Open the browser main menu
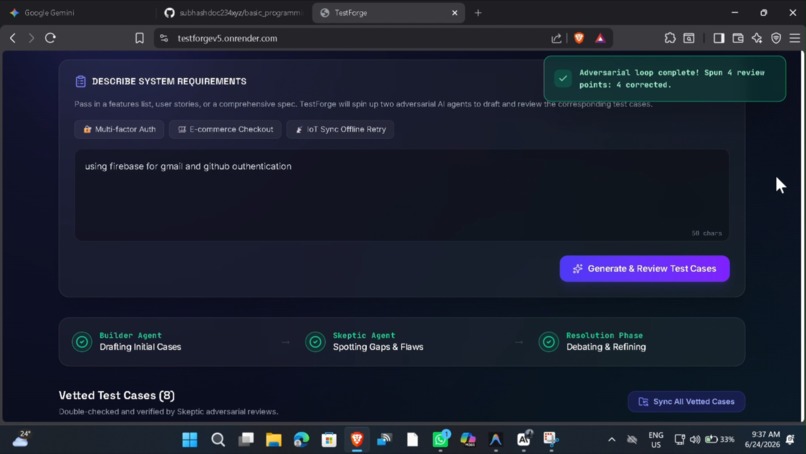The height and width of the screenshot is (454, 806). [x=795, y=38]
